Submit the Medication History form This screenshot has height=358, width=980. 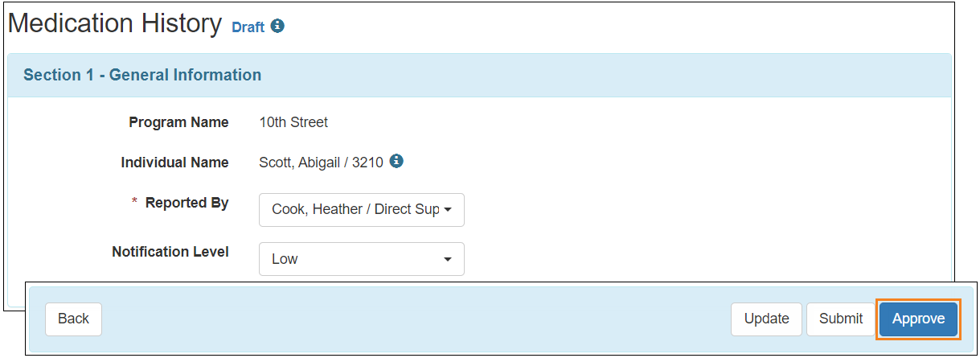[841, 319]
